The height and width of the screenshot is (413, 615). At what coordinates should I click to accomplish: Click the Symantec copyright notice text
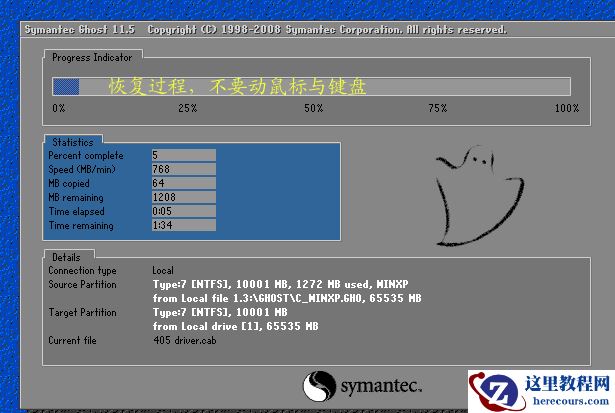click(x=327, y=29)
